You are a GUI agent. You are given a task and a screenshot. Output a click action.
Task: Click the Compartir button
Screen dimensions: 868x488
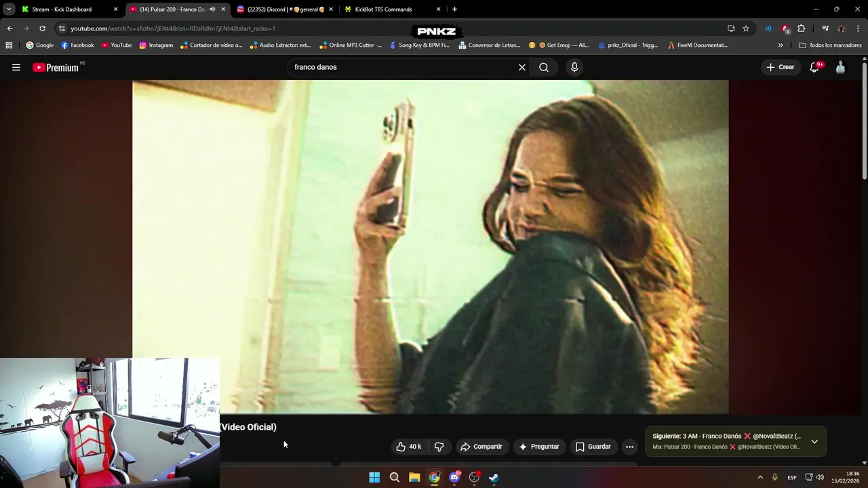pyautogui.click(x=481, y=447)
